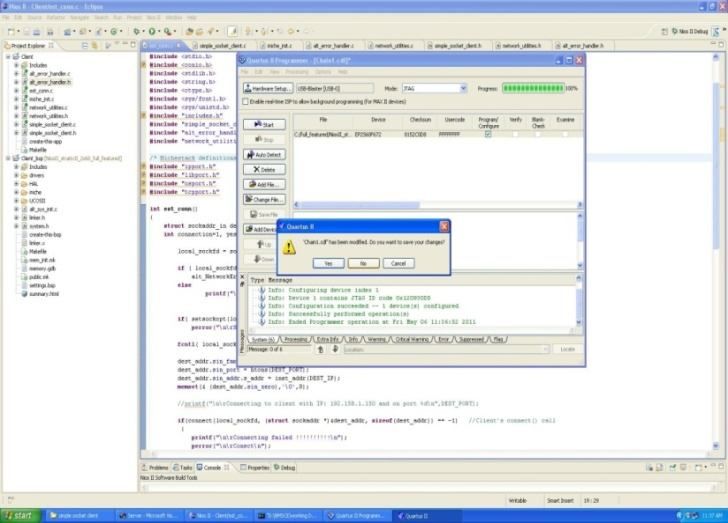Image resolution: width=728 pixels, height=523 pixels.
Task: Click the Eclipse Run toolbar icon
Action: pyautogui.click(x=152, y=32)
